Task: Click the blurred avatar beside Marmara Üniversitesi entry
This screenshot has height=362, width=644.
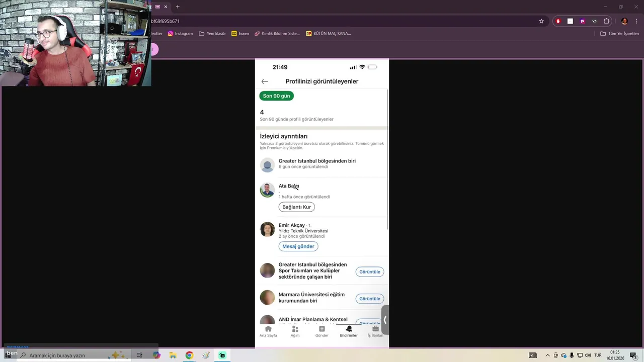Action: (267, 297)
